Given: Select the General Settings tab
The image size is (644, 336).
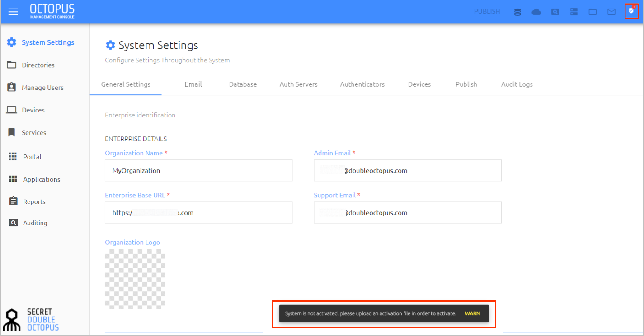Looking at the screenshot, I should (x=126, y=84).
